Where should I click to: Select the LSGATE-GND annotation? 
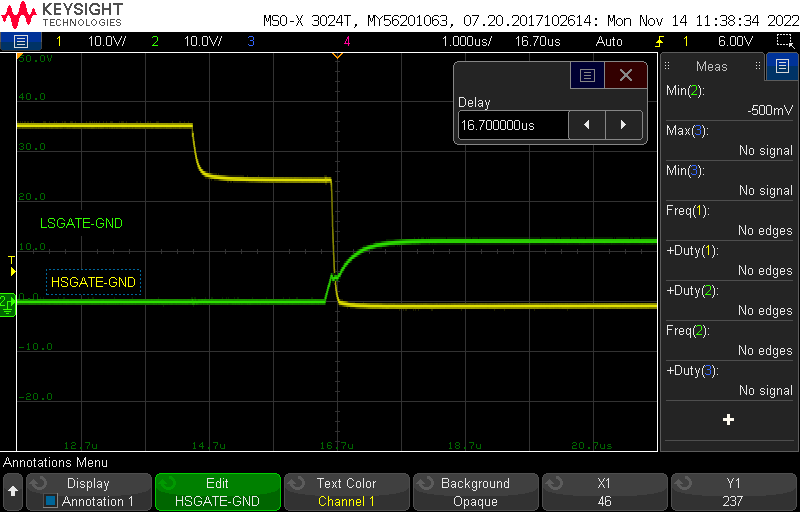tap(82, 223)
